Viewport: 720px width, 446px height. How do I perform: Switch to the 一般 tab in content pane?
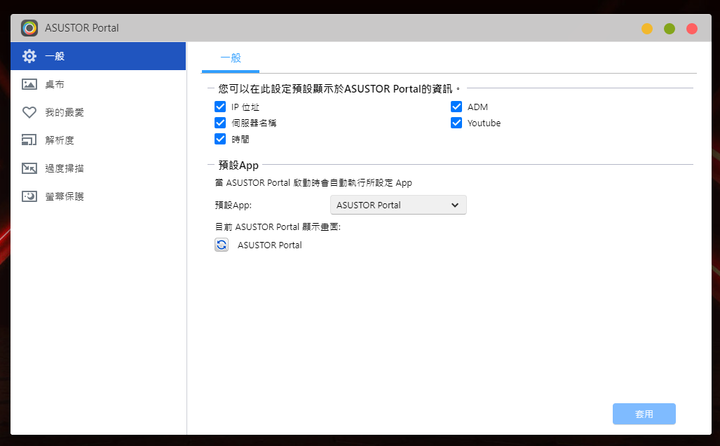pyautogui.click(x=231, y=58)
